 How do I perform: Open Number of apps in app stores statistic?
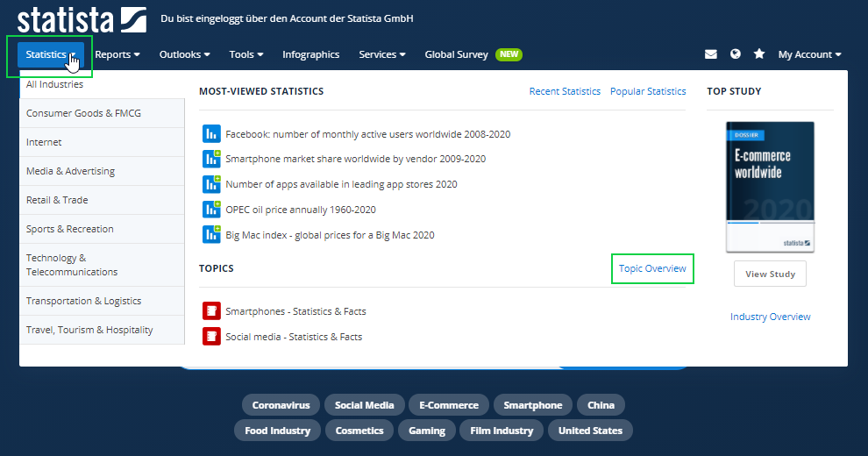[x=341, y=184]
